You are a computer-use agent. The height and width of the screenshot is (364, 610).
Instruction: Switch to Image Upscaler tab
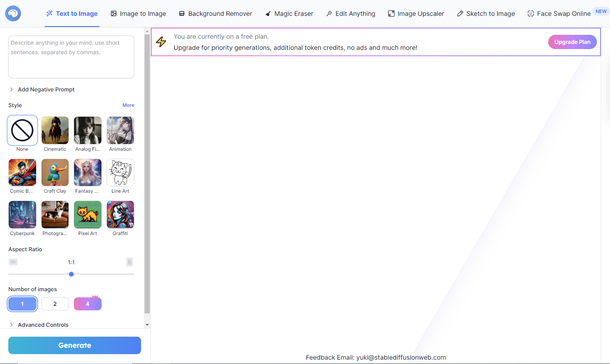click(416, 13)
